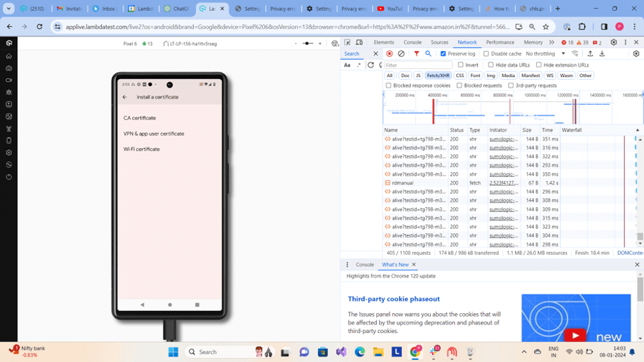Click the LambdaTest sidebar screenshot camera icon
The width and height of the screenshot is (644, 362).
click(9, 68)
